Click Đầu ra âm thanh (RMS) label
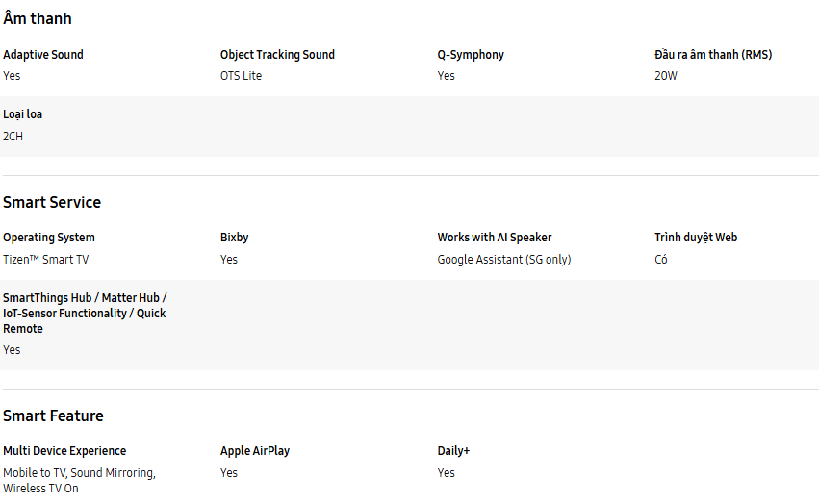 [x=713, y=55]
